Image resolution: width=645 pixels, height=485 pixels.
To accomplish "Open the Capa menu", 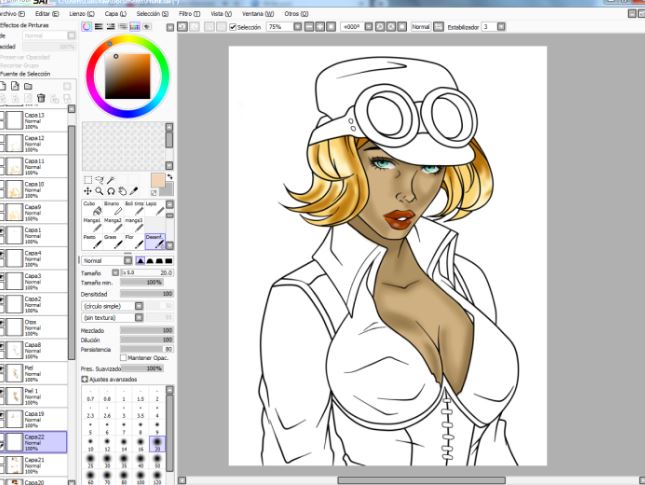I will point(115,14).
